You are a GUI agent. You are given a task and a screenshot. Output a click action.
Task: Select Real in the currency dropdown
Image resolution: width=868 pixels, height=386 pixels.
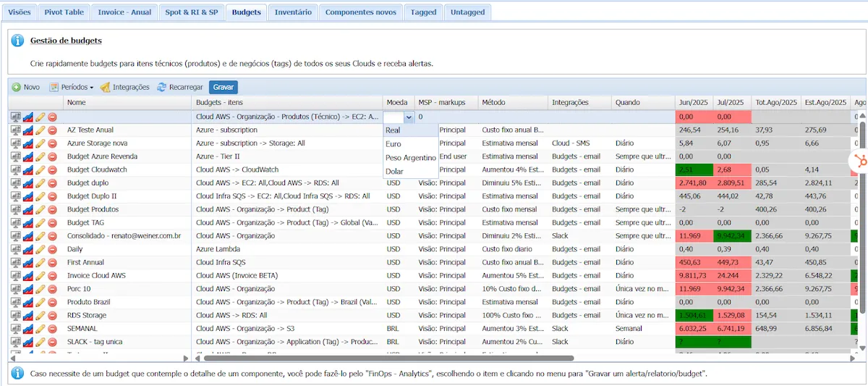411,130
